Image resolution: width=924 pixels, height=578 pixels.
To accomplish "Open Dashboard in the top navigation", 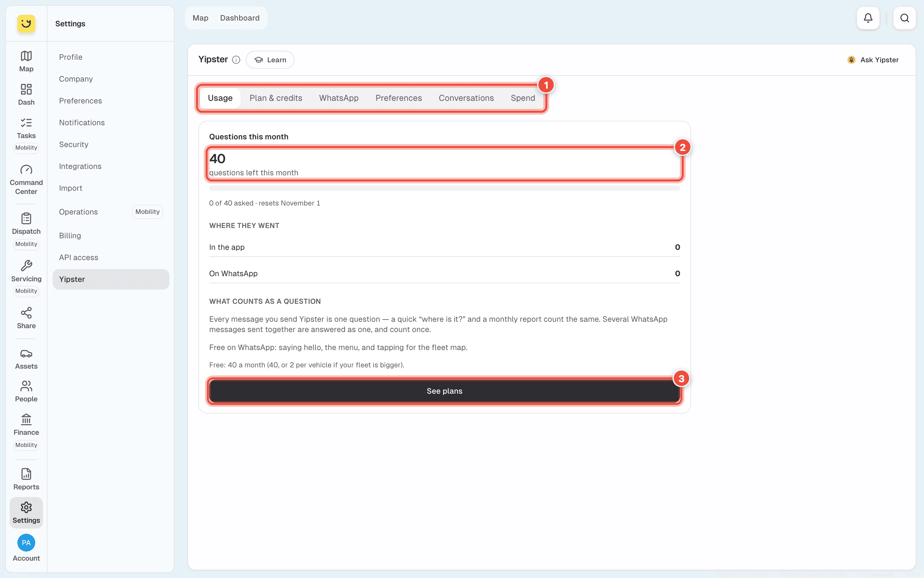I will coord(240,18).
